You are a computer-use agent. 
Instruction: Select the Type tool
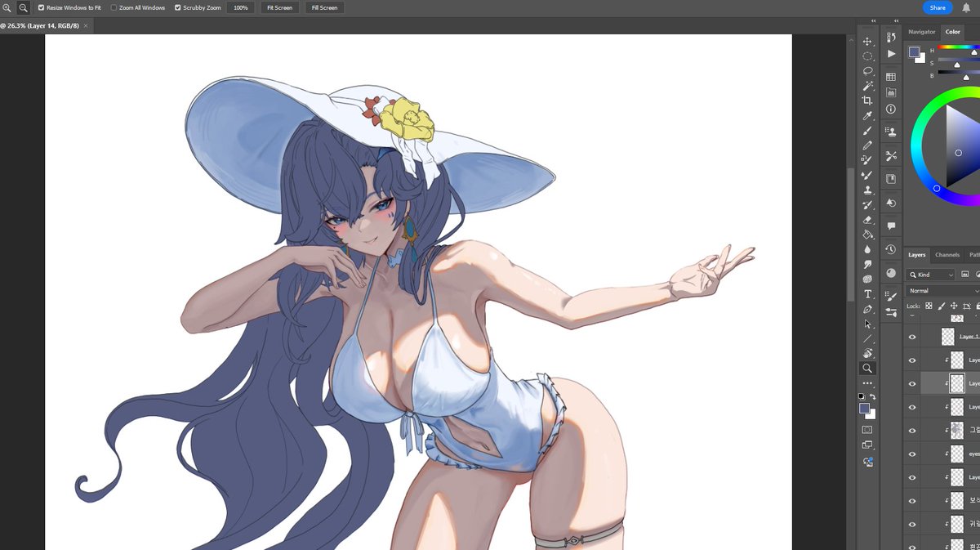(x=867, y=294)
